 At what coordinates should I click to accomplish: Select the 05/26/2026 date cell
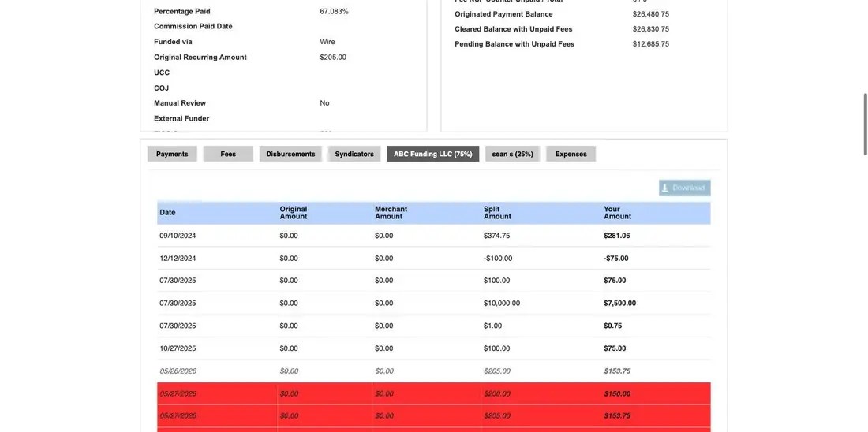coord(178,371)
